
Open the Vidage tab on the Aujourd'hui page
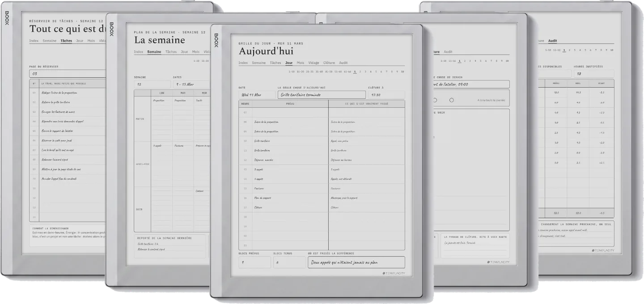tap(314, 63)
